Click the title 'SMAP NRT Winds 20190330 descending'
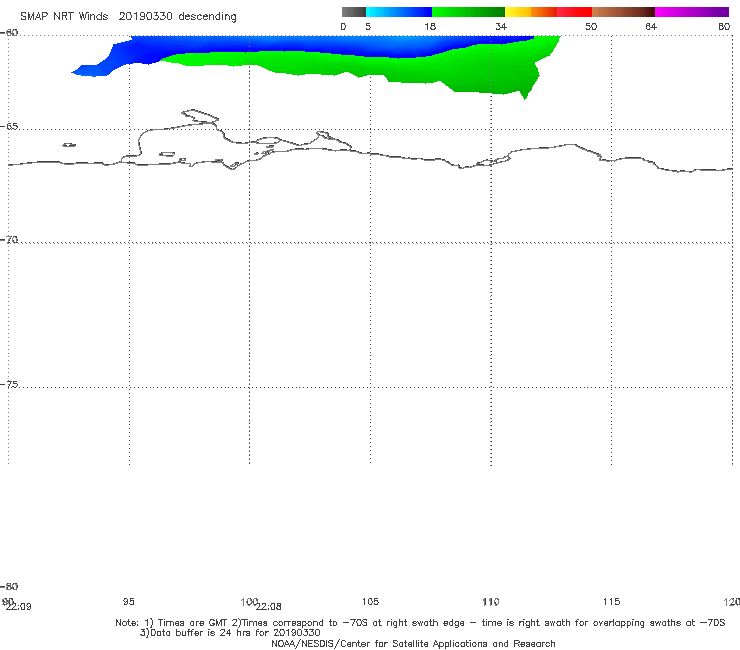Viewport: 740px width, 650px height. click(x=128, y=17)
